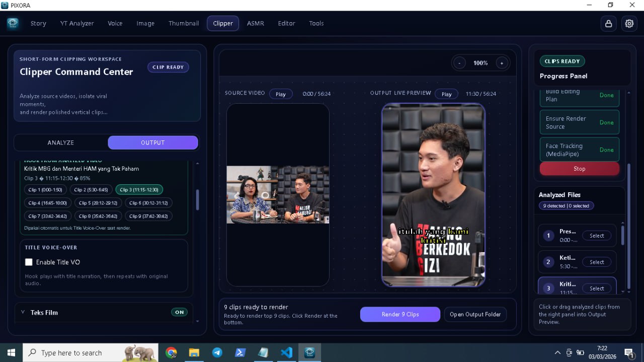Stop the Face Tracking (MediaPipe) process
This screenshot has height=362, width=644.
(x=579, y=168)
